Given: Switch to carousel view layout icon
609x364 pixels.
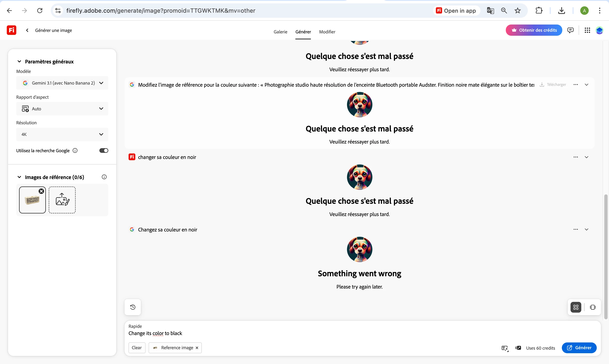Looking at the screenshot, I should 593,307.
